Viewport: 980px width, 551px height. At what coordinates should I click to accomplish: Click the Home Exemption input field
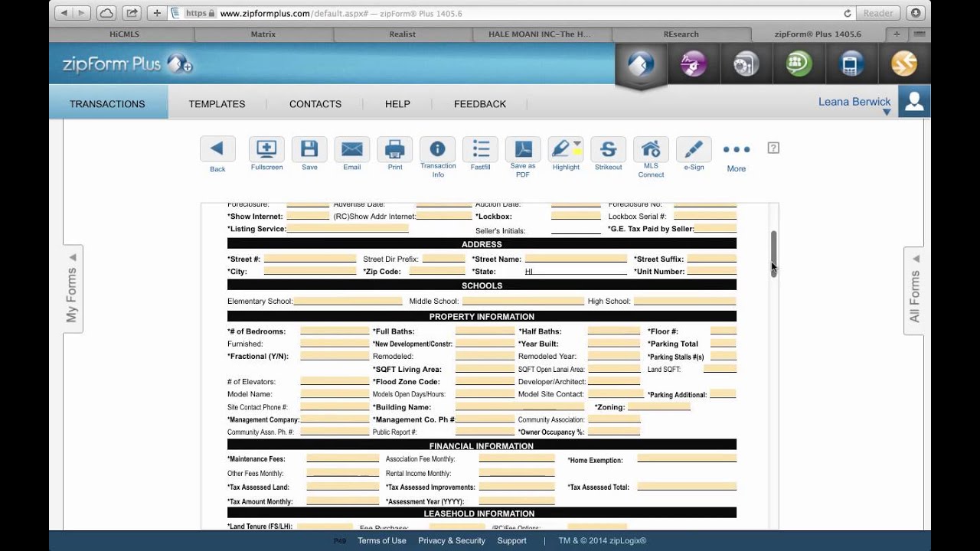pyautogui.click(x=687, y=458)
